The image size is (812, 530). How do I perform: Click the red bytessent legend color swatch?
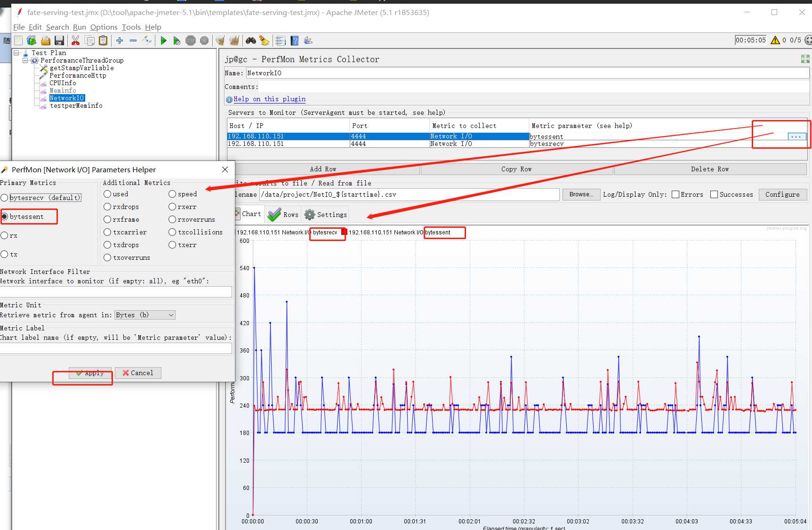coord(344,232)
